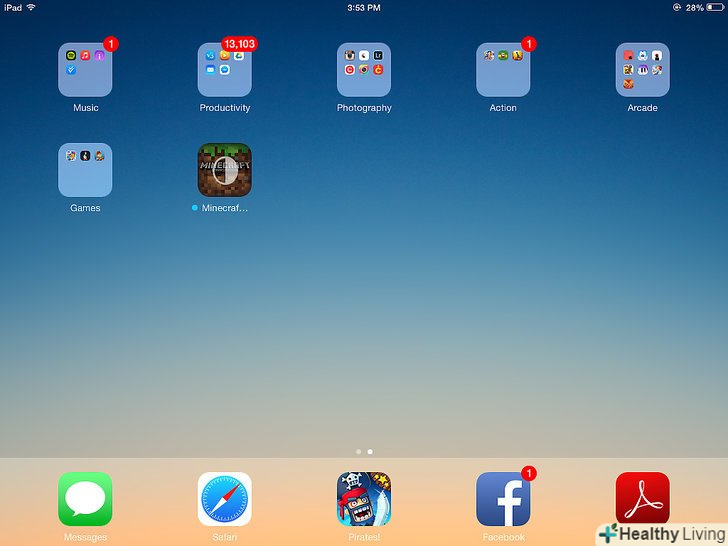This screenshot has height=546, width=728.
Task: Open the Games folder
Action: coord(85,170)
